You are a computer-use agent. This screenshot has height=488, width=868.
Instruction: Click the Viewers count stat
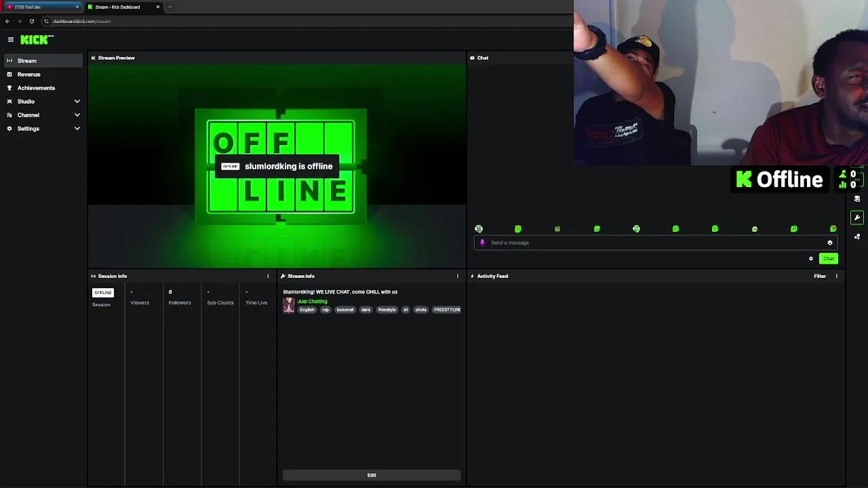pos(140,298)
